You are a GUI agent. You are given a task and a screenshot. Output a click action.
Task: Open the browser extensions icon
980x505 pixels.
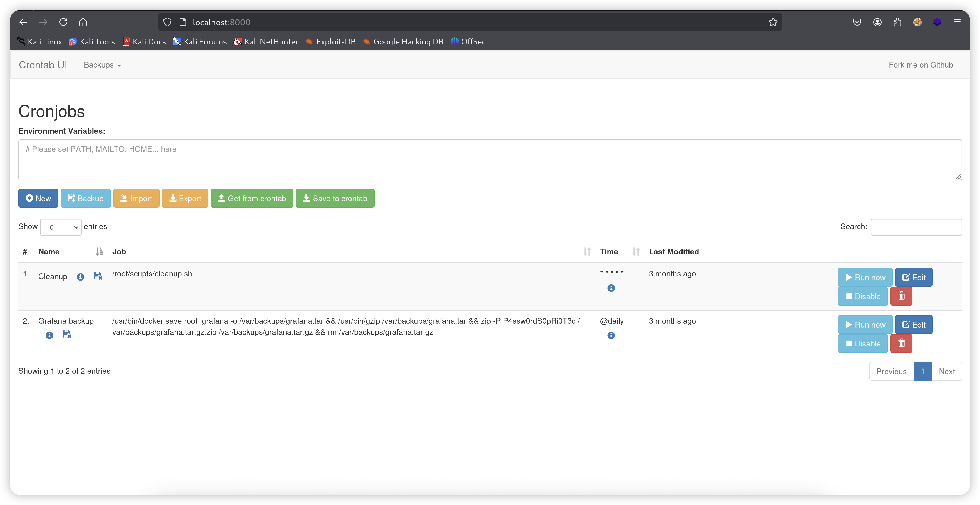[897, 22]
